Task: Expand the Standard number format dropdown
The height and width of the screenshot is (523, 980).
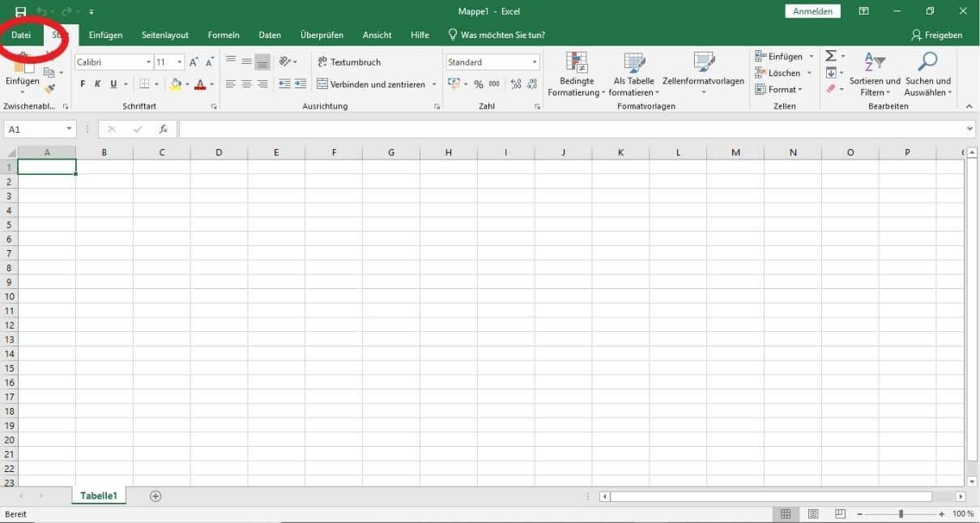Action: coord(535,62)
